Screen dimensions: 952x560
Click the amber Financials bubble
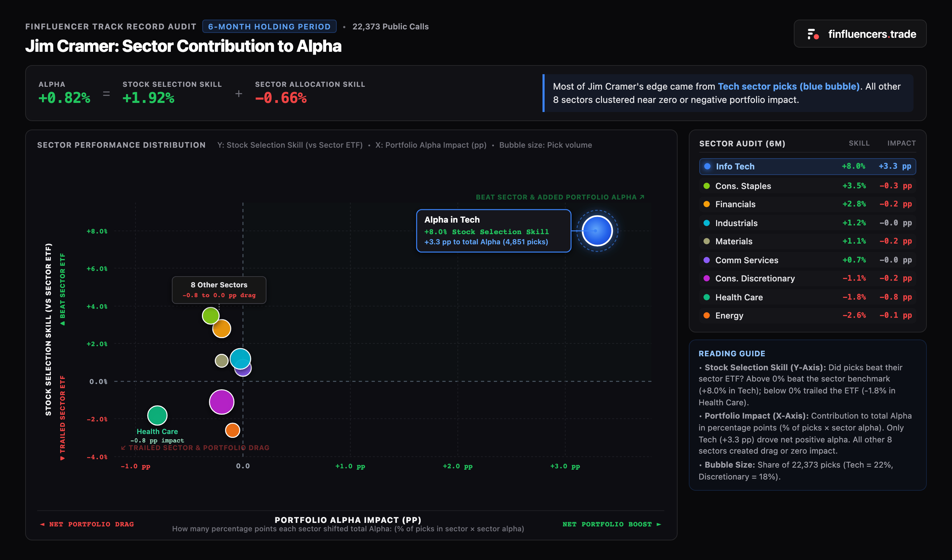pyautogui.click(x=222, y=329)
